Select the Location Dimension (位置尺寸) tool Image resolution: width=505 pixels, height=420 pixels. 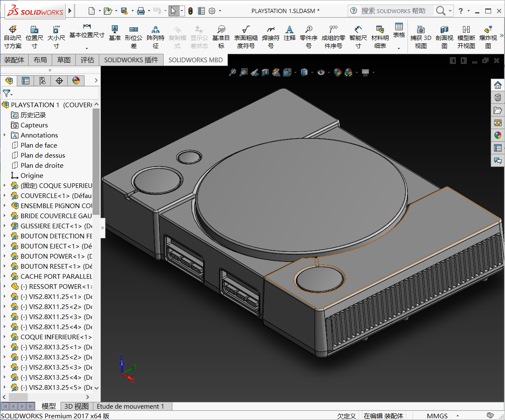[x=34, y=37]
